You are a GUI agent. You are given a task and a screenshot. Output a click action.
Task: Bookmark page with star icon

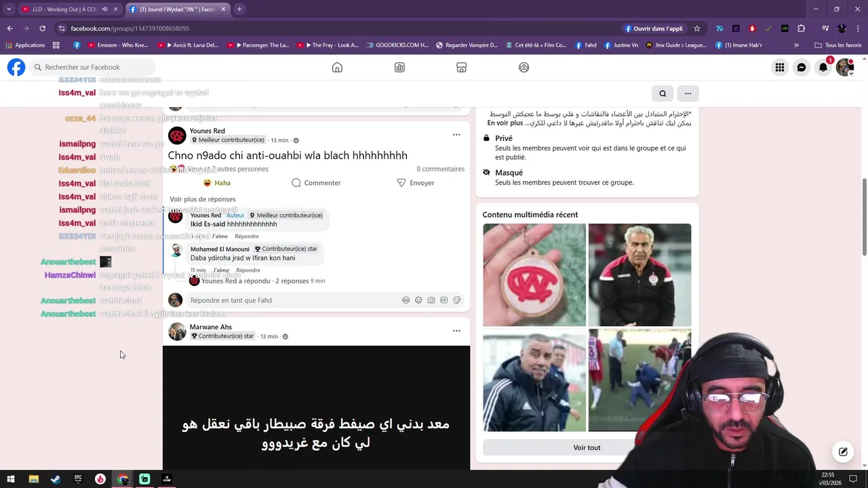pos(696,28)
